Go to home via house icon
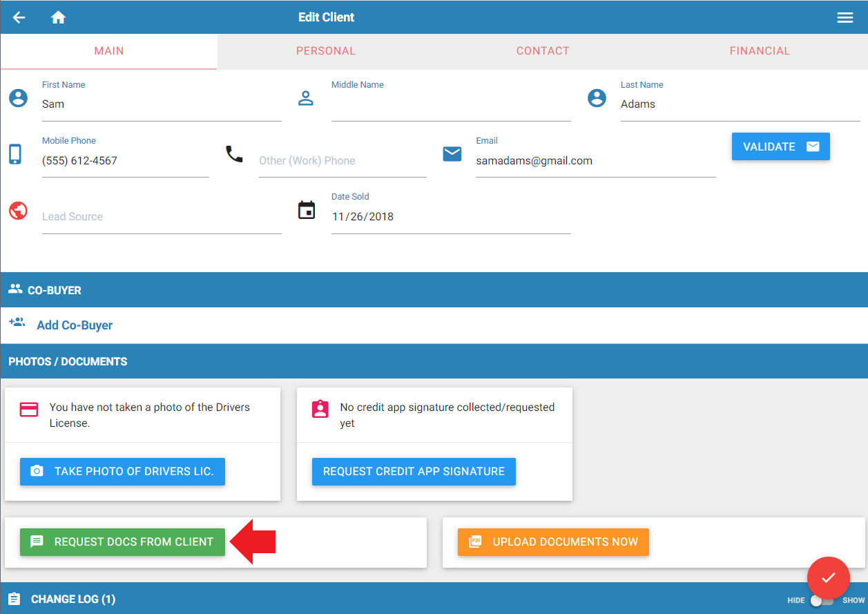This screenshot has height=614, width=868. (x=58, y=17)
